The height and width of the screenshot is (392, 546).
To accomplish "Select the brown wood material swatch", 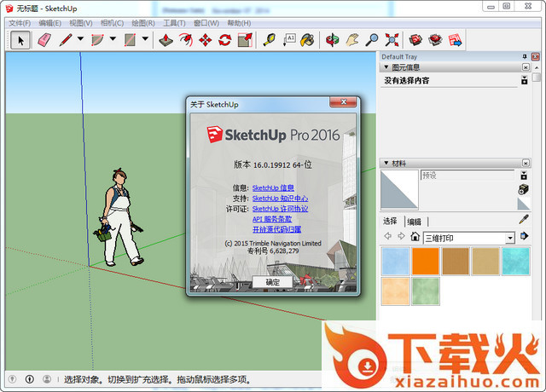I will [x=456, y=261].
